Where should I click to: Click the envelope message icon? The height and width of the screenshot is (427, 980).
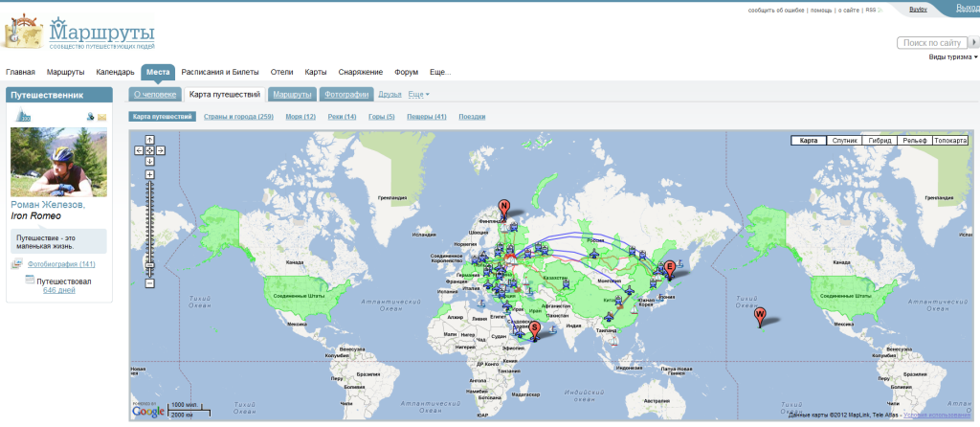[101, 117]
